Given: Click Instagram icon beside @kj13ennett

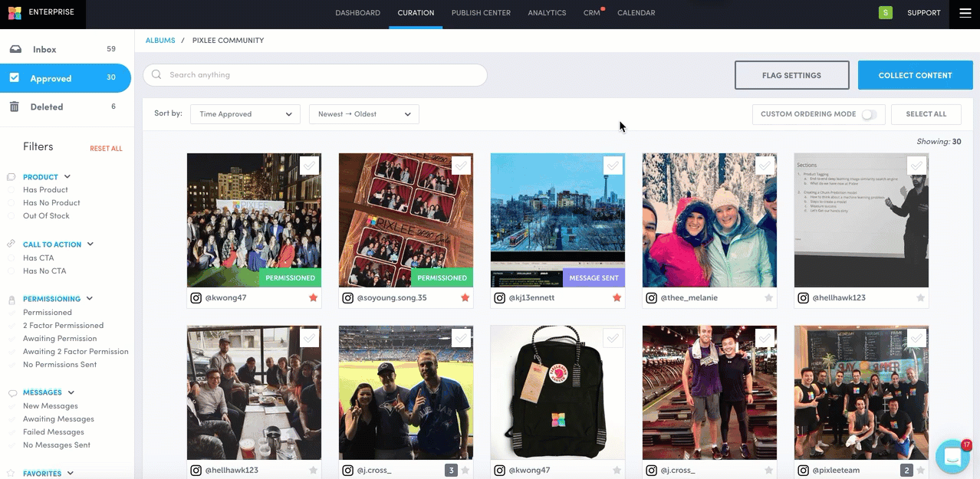Looking at the screenshot, I should 500,297.
